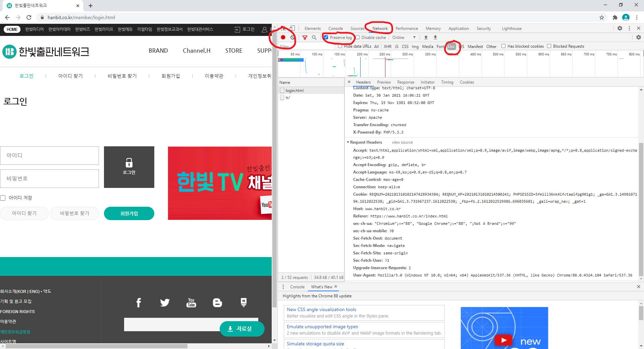The width and height of the screenshot is (644, 349).
Task: Open Chrome extensions puzzle icon
Action: point(615,17)
